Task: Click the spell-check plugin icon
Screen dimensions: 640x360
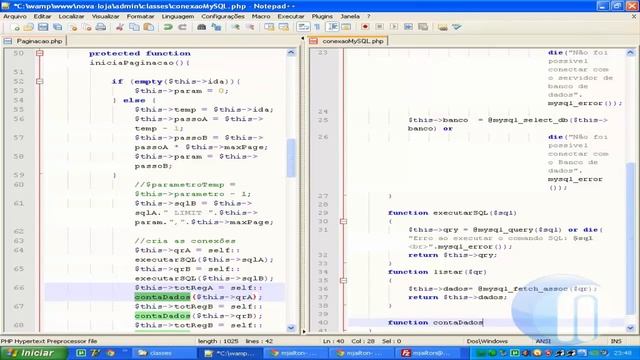Action: tap(457, 27)
